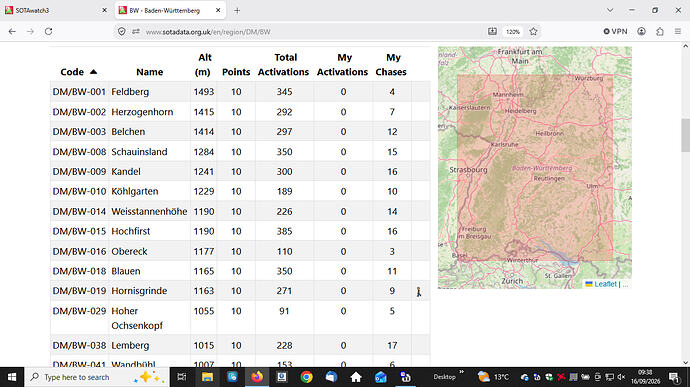Click the Blauen summit name

click(126, 271)
